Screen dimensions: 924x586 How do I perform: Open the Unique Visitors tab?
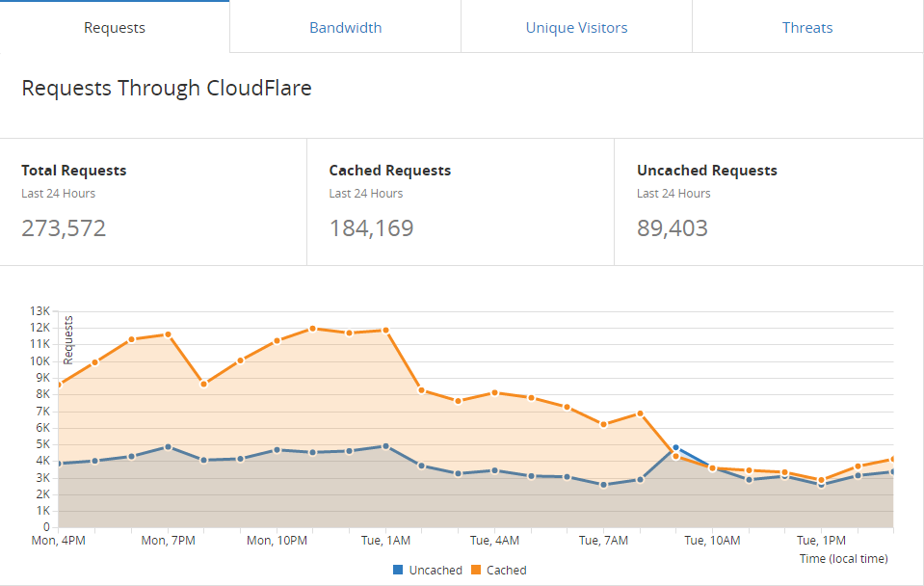[576, 28]
